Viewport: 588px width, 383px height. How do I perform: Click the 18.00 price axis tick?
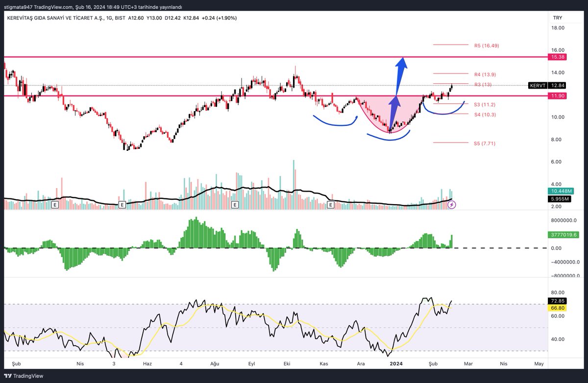click(x=558, y=28)
